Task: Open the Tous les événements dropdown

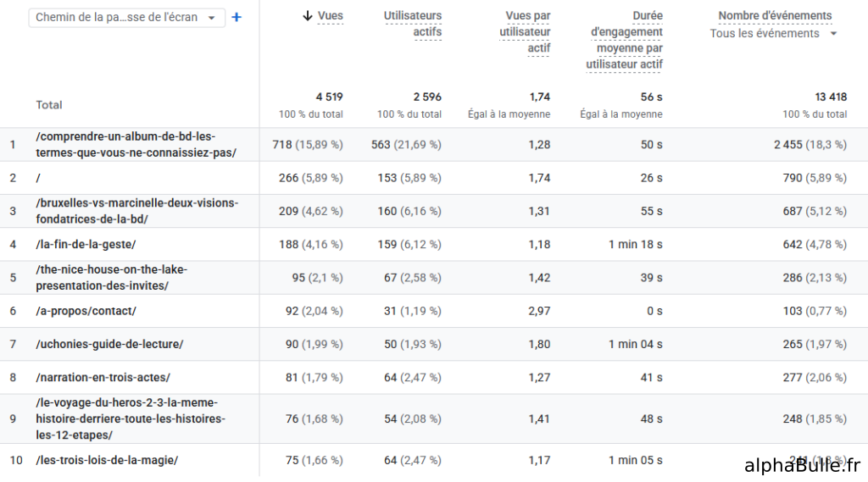Action: [773, 33]
